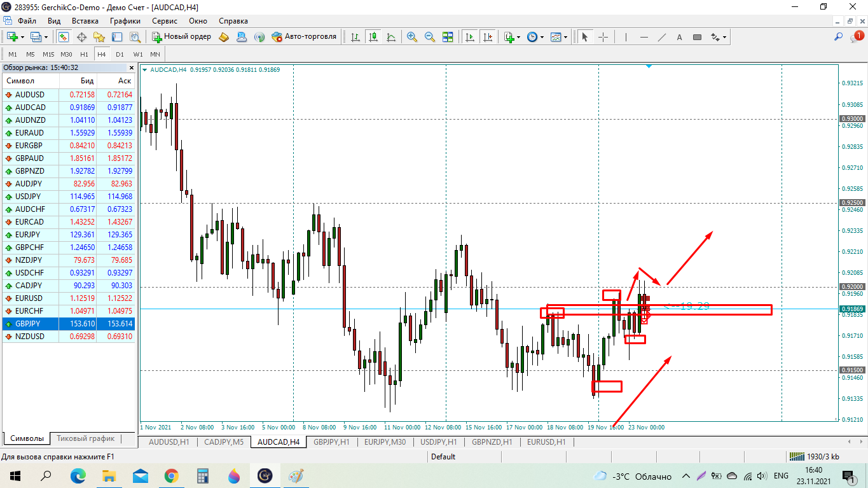Expand the indicators list dropdown arrow

519,37
